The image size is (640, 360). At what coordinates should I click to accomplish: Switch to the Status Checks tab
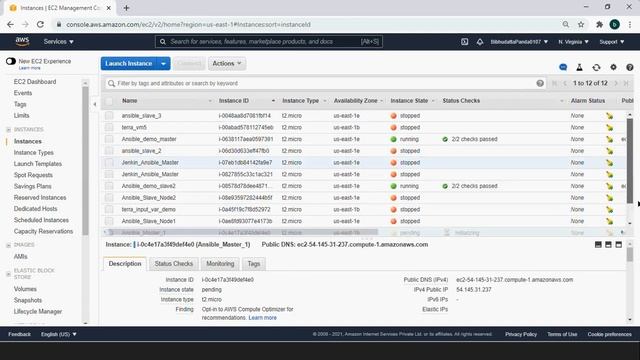pos(173,264)
